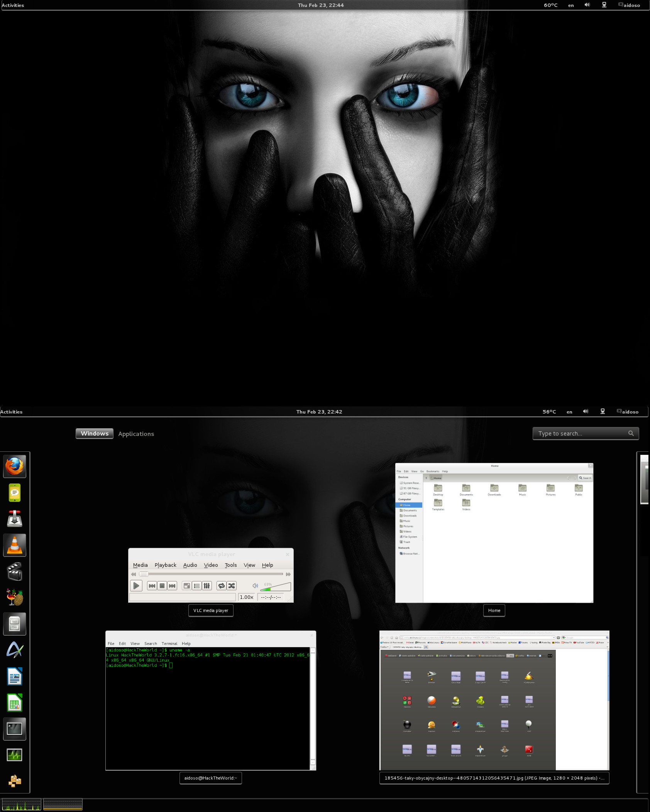Click the VLC stop button
Screen dimensions: 650x812
click(162, 586)
